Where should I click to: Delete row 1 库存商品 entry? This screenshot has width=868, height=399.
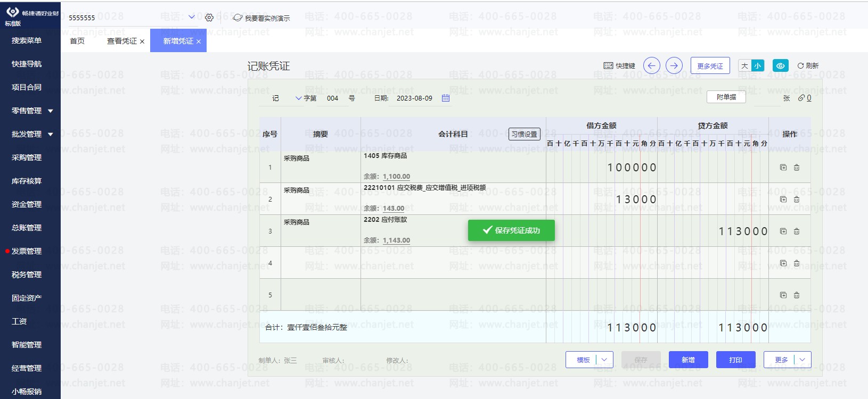[797, 167]
